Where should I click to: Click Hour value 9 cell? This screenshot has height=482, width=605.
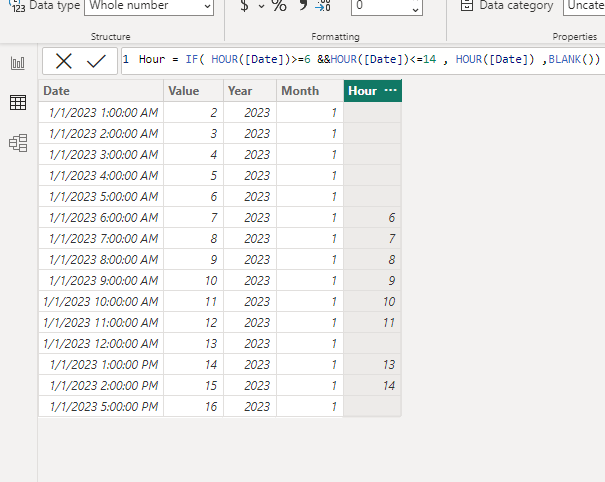point(372,280)
